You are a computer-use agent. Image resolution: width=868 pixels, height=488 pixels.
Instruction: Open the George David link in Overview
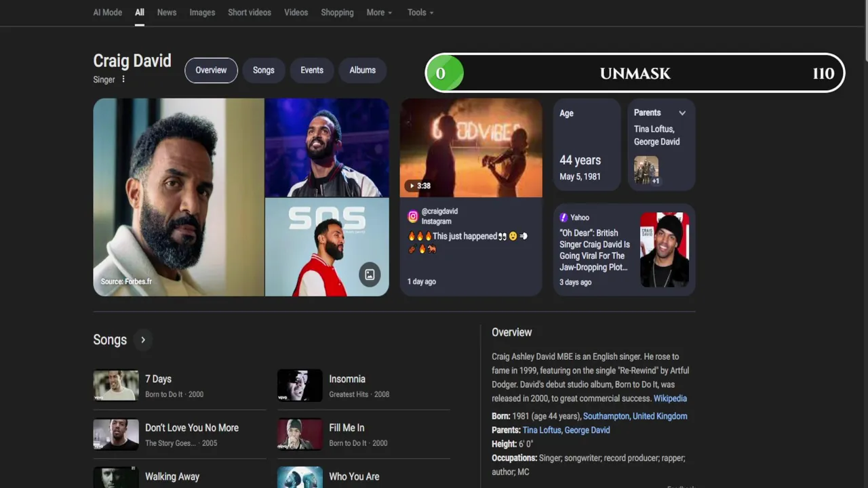coord(587,430)
